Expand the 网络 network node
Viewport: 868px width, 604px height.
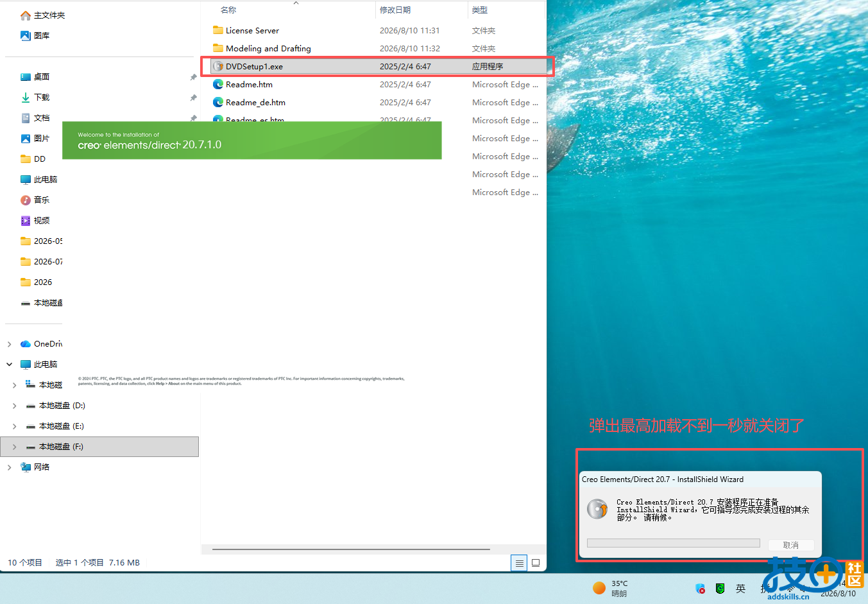tap(9, 467)
